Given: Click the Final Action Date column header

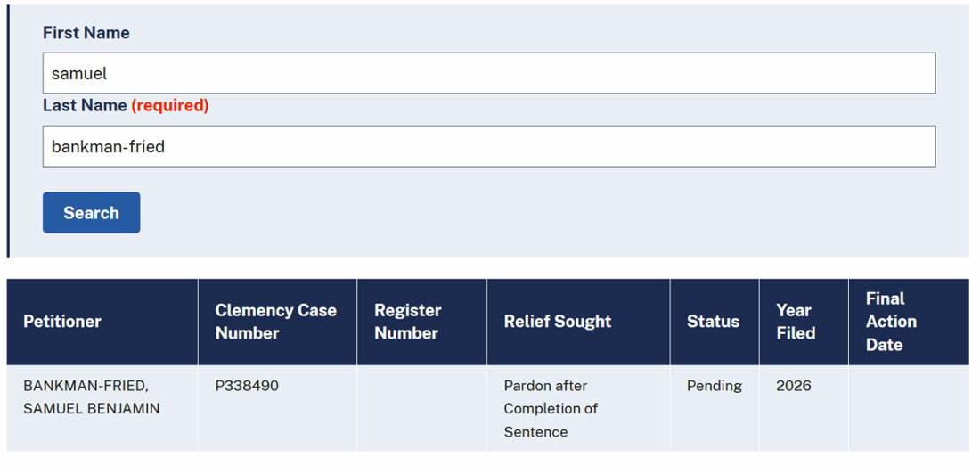Looking at the screenshot, I should 909,322.
